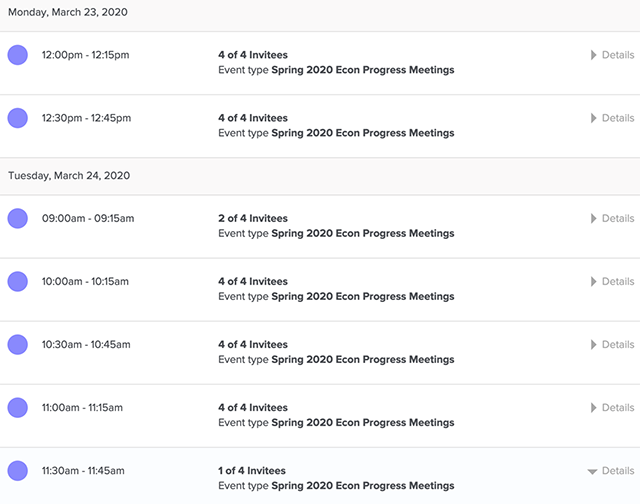The image size is (640, 504).
Task: Click purple dot for 12:00pm Monday event
Action: (18, 55)
